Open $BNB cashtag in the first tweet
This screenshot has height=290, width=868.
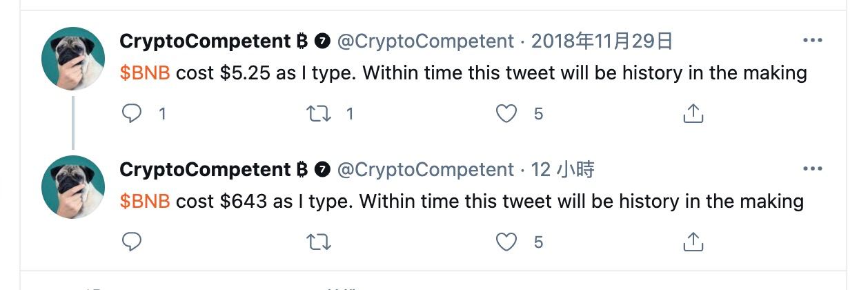tap(145, 73)
